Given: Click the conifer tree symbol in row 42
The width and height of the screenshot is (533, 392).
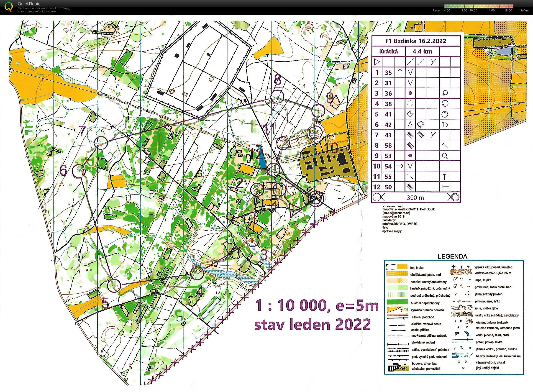Looking at the screenshot, I should (x=410, y=124).
